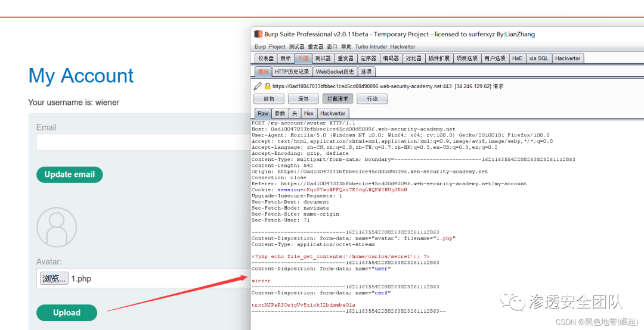Click the Cookie session value line
The width and height of the screenshot is (644, 330).
(x=329, y=189)
